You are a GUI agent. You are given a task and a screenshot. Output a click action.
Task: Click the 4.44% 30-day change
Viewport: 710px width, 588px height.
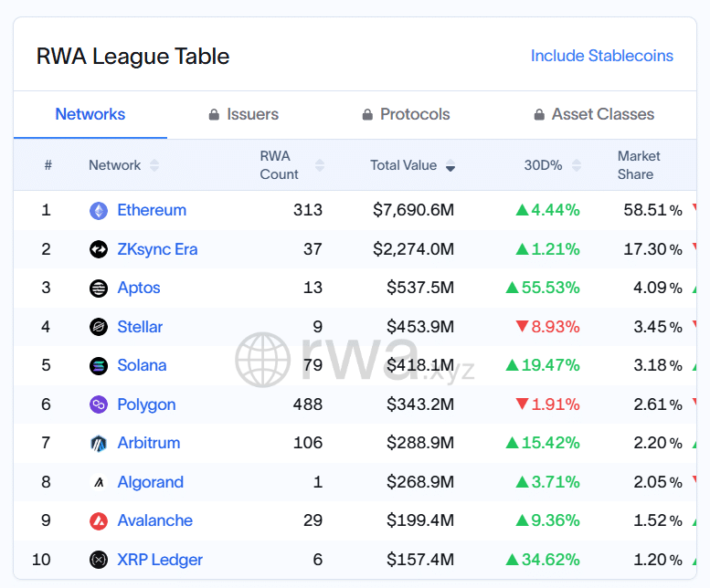click(x=548, y=210)
